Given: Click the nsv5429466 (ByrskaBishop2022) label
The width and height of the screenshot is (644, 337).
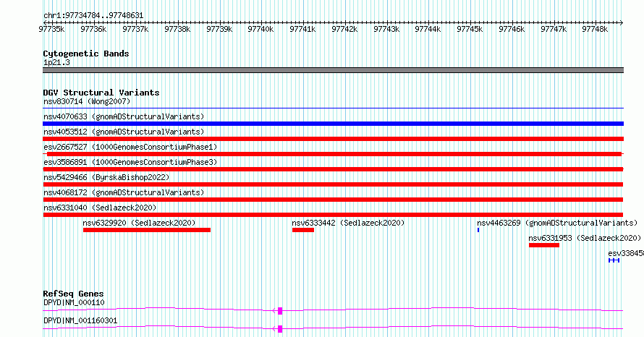Looking at the screenshot, I should (x=106, y=177).
